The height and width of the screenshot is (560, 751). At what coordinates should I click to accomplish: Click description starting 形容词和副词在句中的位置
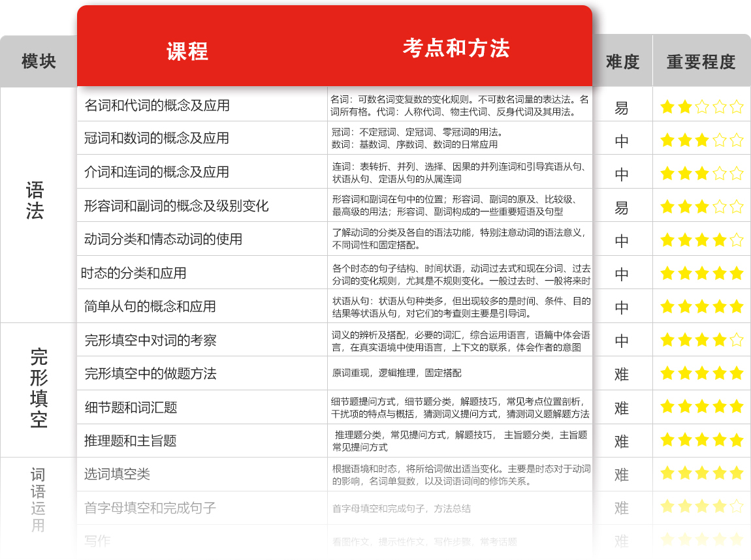tap(455, 206)
